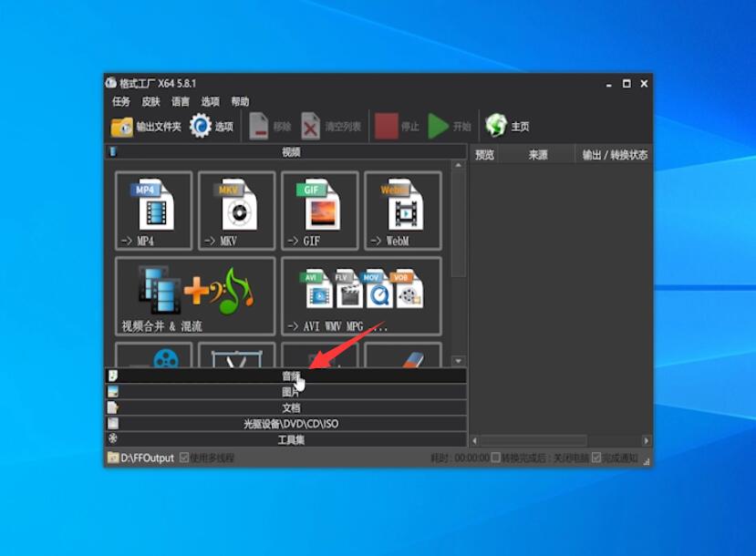Expand the 工具集 section
This screenshot has height=556, width=756.
click(x=286, y=439)
